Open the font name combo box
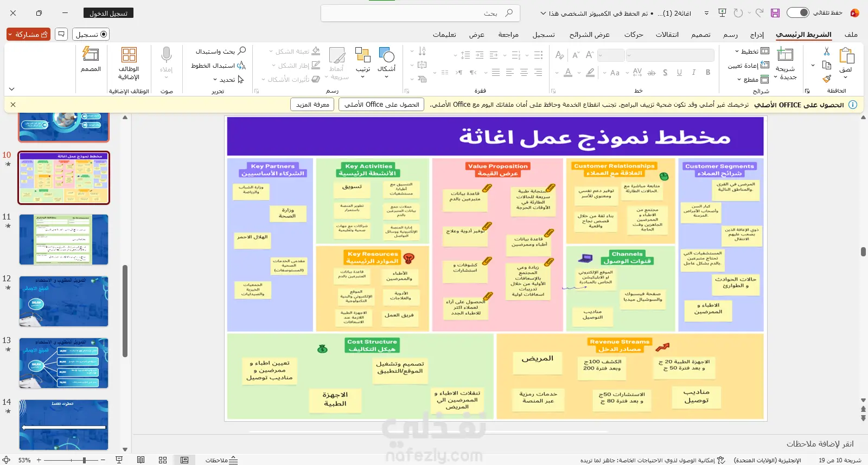Viewport: 868px width, 465px height. click(670, 55)
